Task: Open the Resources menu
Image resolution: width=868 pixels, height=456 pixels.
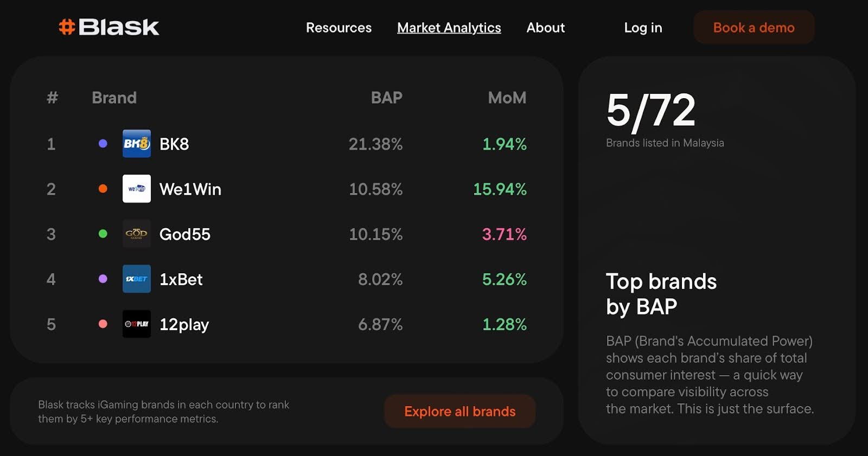Action: 339,28
